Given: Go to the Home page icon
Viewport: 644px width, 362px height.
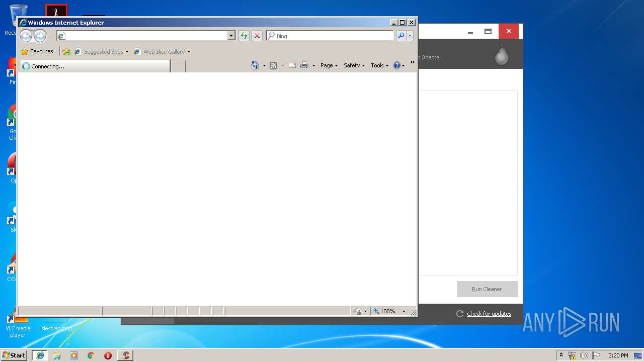Looking at the screenshot, I should 255,65.
